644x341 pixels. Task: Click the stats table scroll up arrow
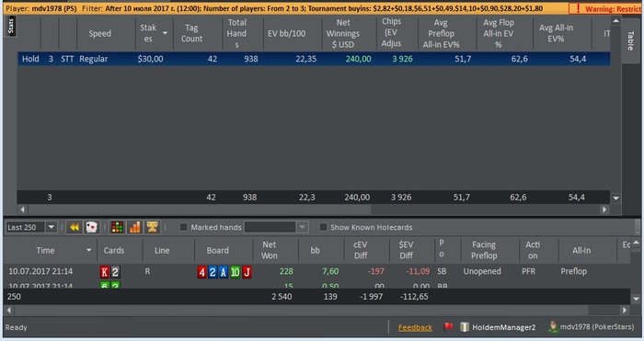[615, 21]
